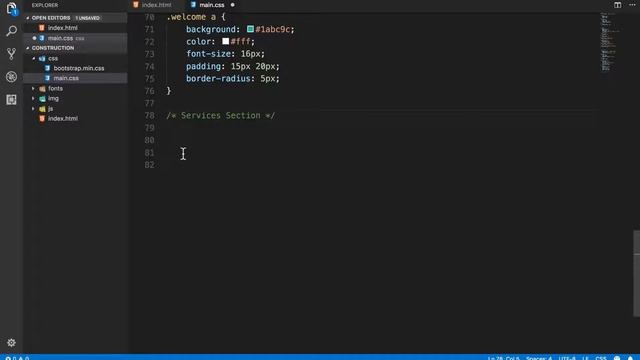Open the Source Control view
The width and height of the screenshot is (640, 360).
coord(11,53)
